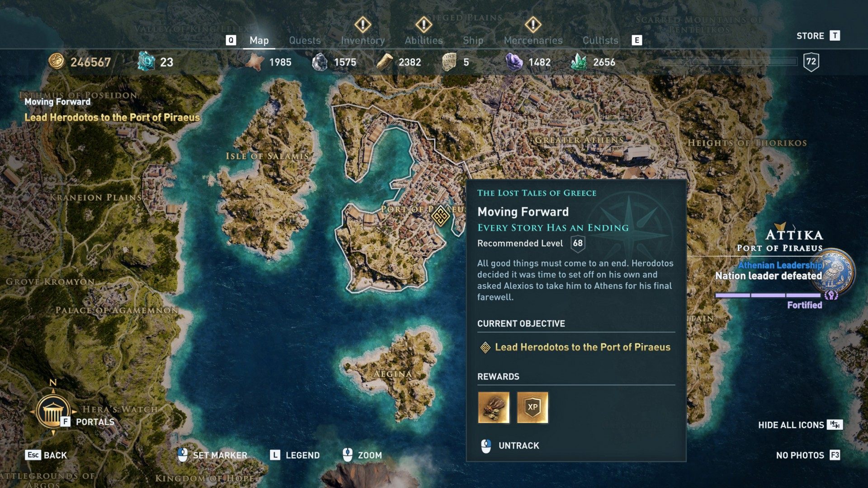Image resolution: width=868 pixels, height=488 pixels.
Task: Switch to the Quests tab
Action: pos(305,40)
